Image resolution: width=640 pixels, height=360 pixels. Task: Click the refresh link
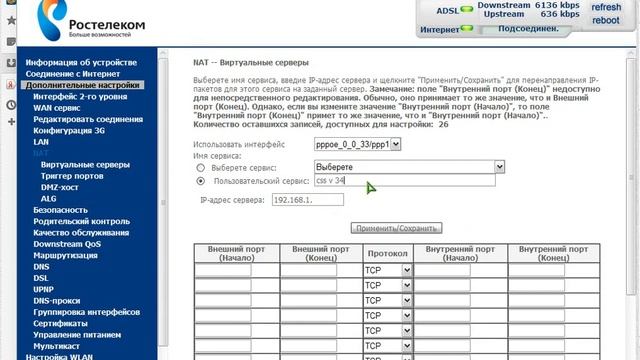tap(606, 7)
